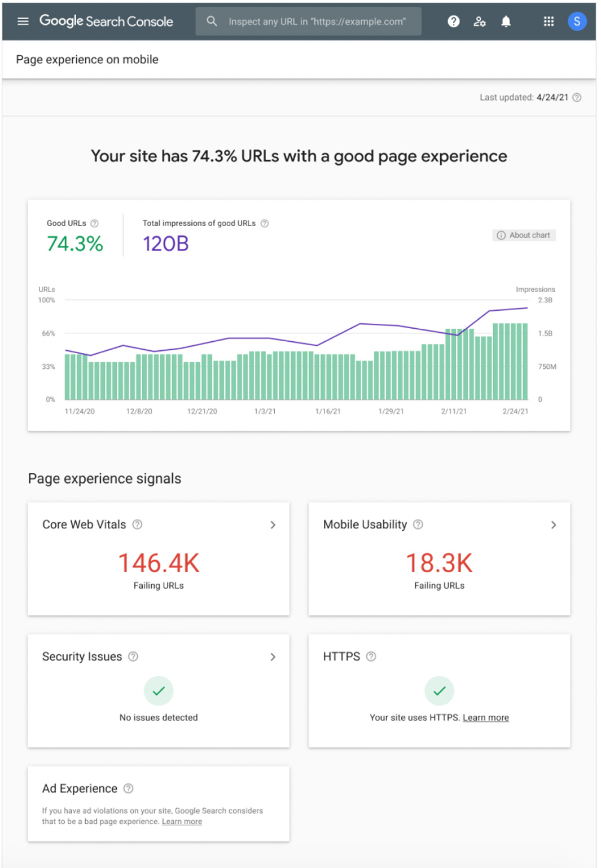Image resolution: width=601 pixels, height=868 pixels.
Task: Follow the HTTPS Learn more link
Action: (x=485, y=717)
